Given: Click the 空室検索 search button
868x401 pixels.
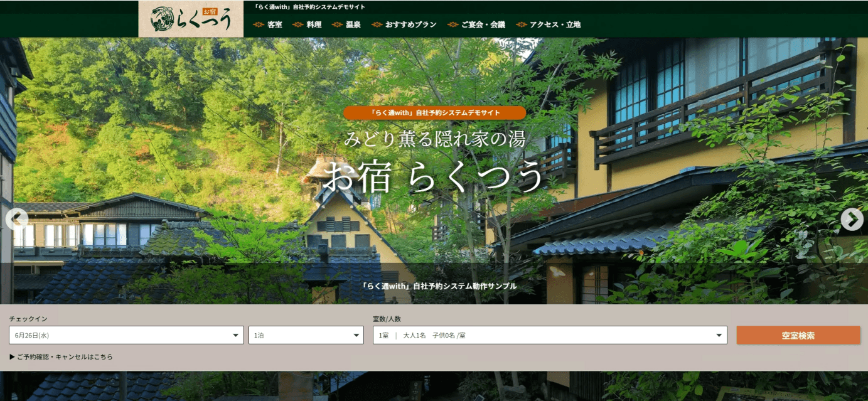Looking at the screenshot, I should tap(797, 334).
